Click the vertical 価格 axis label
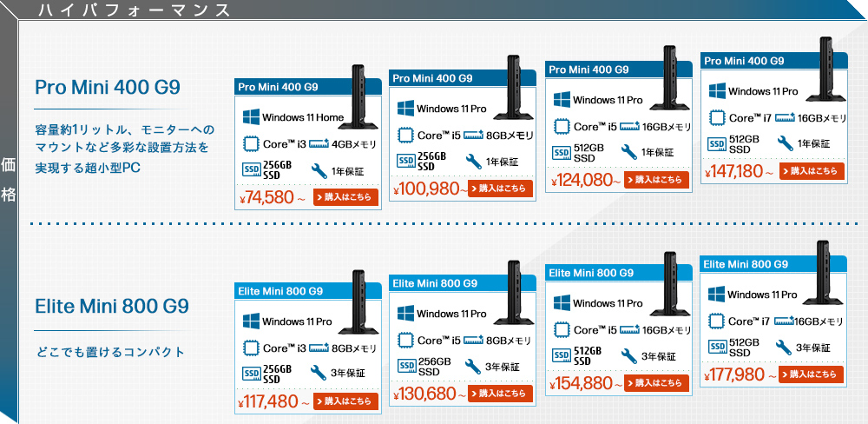The width and height of the screenshot is (868, 424). click(x=9, y=180)
